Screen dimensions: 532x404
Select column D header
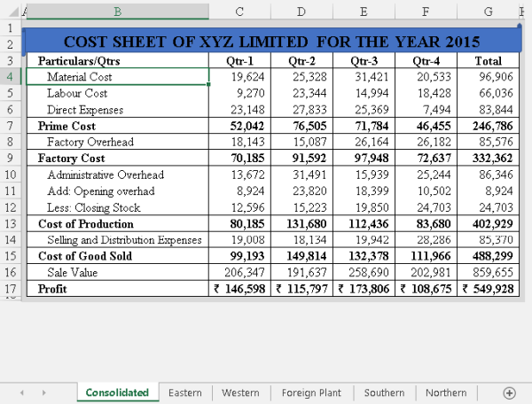tap(301, 12)
